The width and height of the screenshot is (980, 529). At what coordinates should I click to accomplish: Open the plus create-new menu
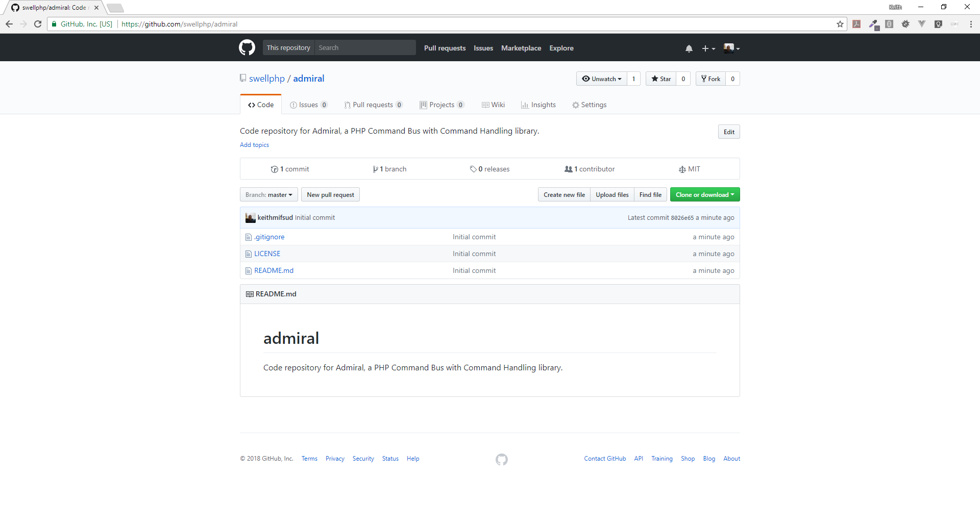(x=708, y=48)
